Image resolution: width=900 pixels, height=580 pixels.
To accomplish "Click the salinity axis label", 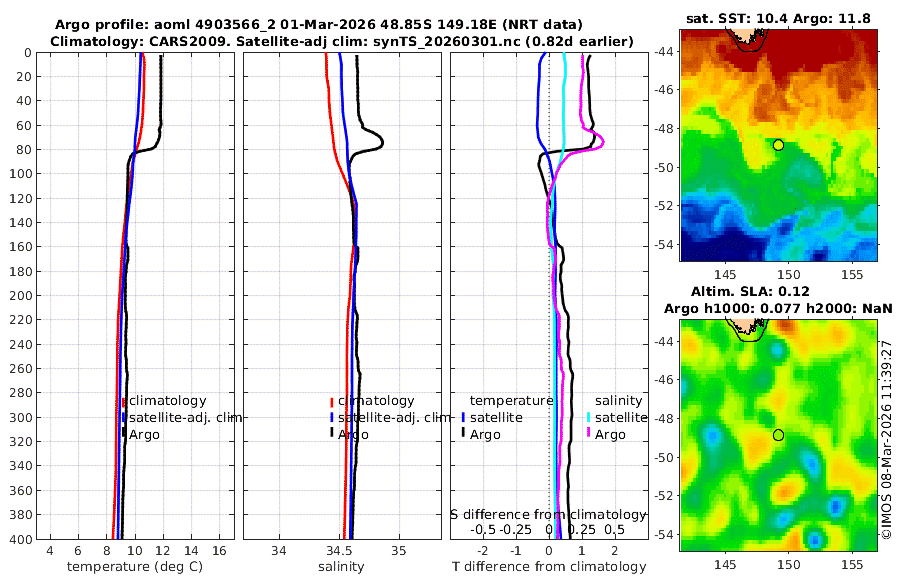I will point(341,567).
